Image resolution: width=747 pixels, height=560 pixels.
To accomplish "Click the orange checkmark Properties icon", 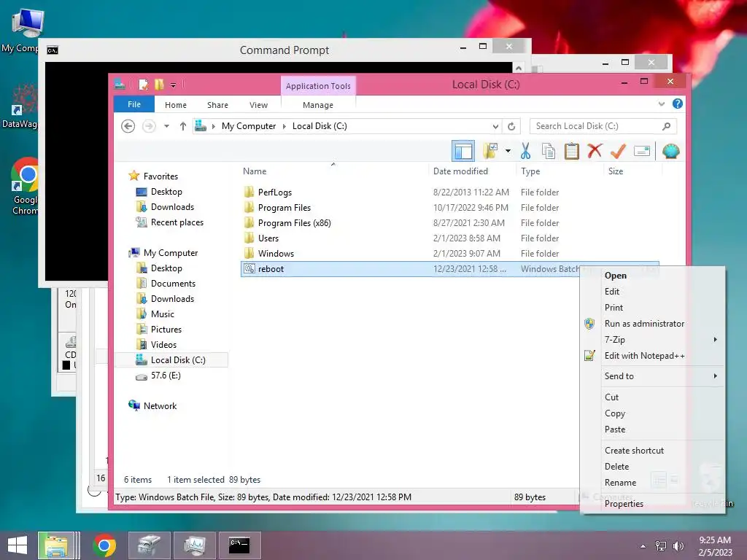I will 618,152.
